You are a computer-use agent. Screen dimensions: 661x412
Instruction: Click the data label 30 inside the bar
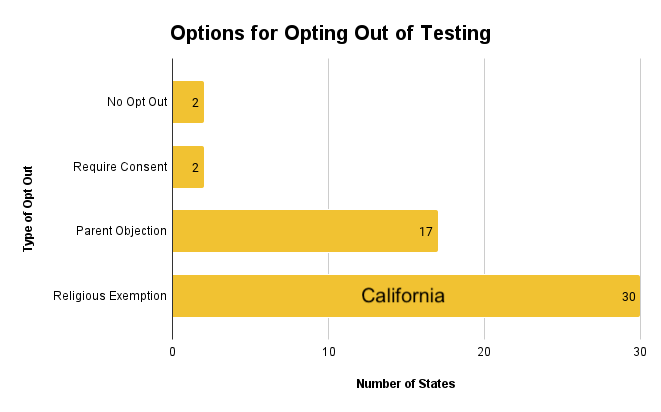(x=629, y=297)
